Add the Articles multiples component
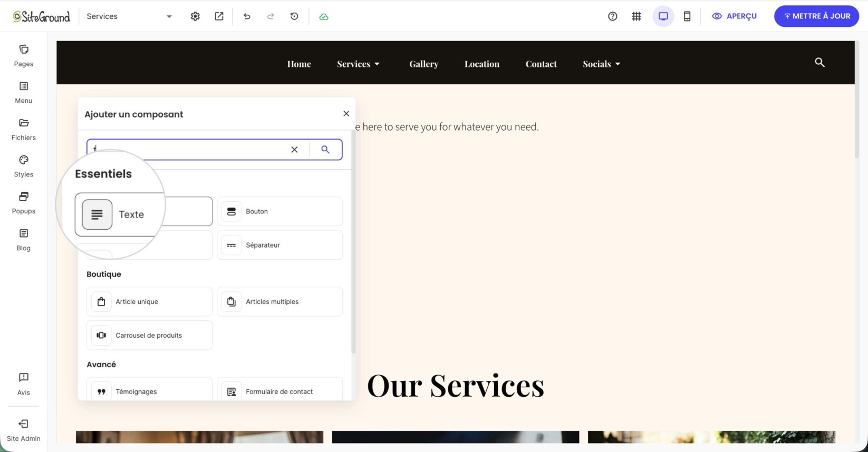Viewport: 868px width, 452px height. (279, 301)
